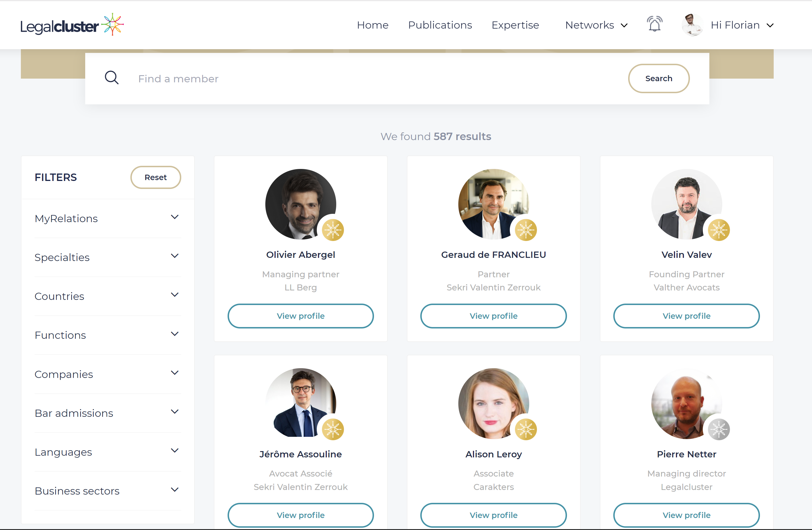View profile of Pierre Netter

coord(686,515)
